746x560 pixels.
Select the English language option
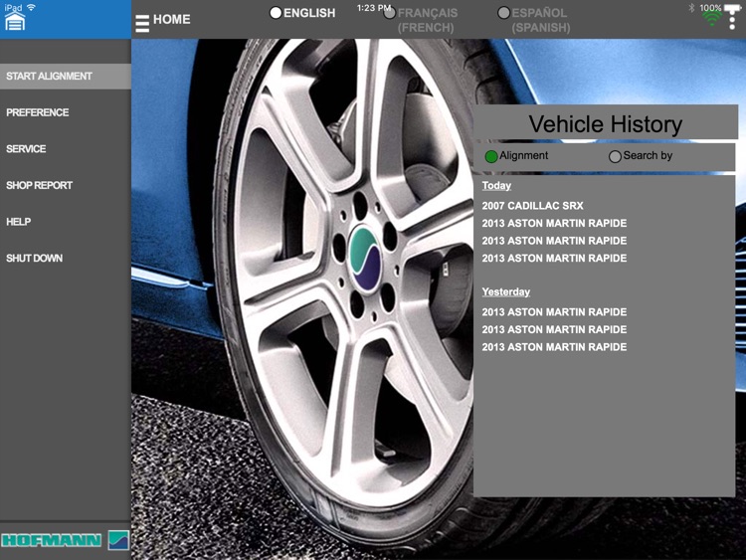(x=302, y=13)
